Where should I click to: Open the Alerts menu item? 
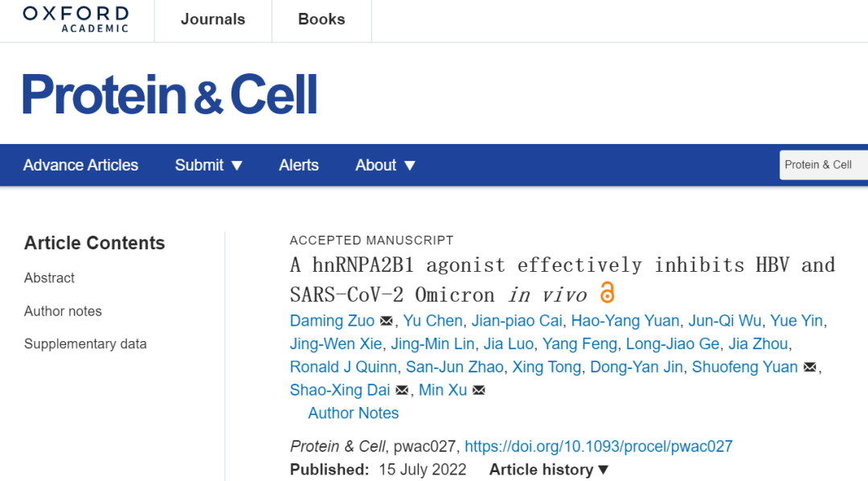click(x=299, y=165)
